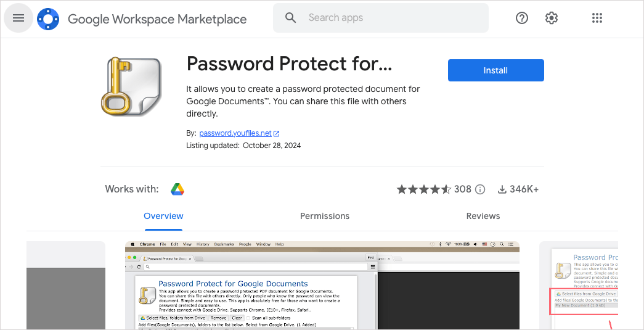Switch to the Reviews tab
The width and height of the screenshot is (644, 330).
point(483,216)
